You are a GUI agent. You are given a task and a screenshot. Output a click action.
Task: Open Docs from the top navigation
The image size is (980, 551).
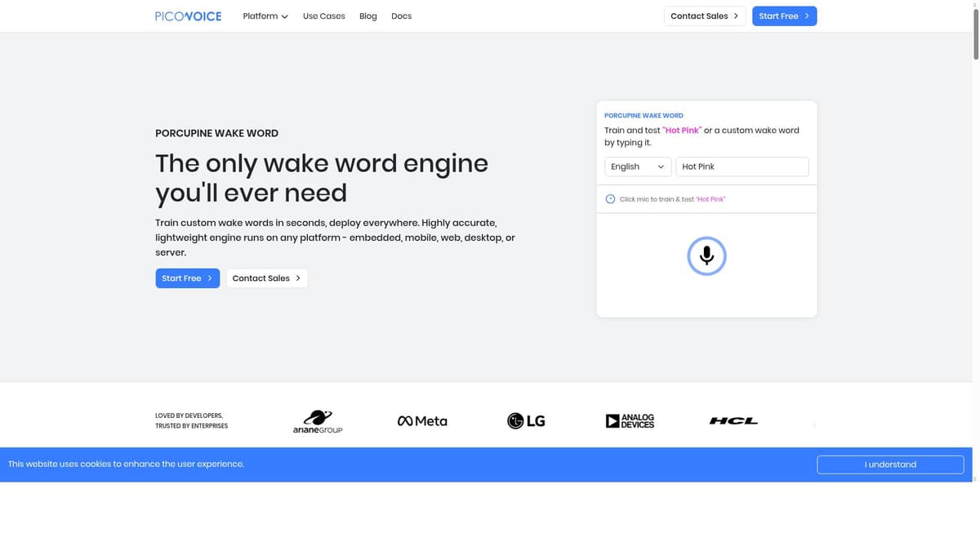[401, 16]
